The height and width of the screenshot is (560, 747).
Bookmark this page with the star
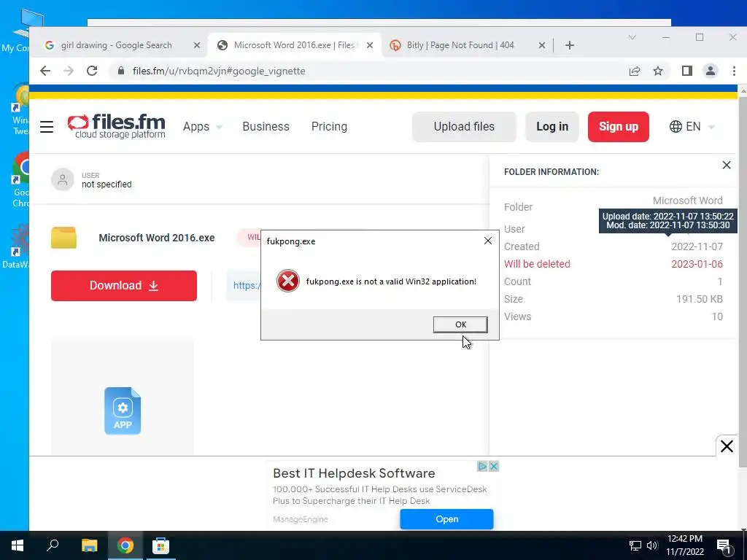click(658, 71)
